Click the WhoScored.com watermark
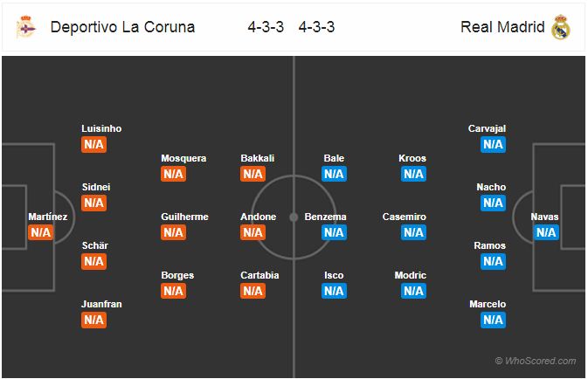The image size is (588, 379). pos(536,361)
